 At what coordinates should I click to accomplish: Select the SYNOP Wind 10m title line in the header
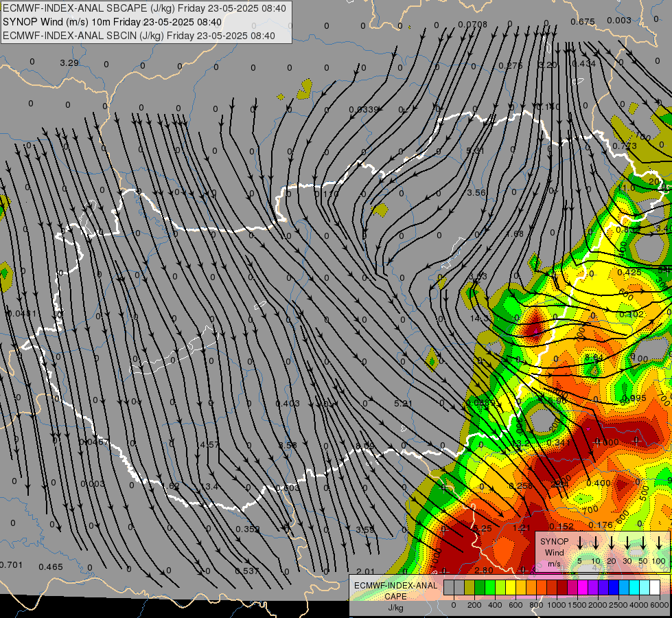(112, 22)
